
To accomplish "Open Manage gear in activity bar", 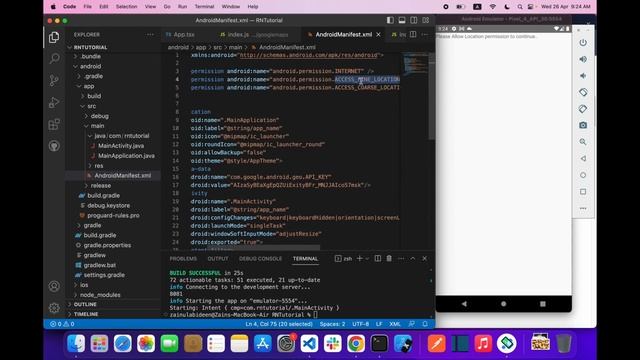I will (x=54, y=308).
